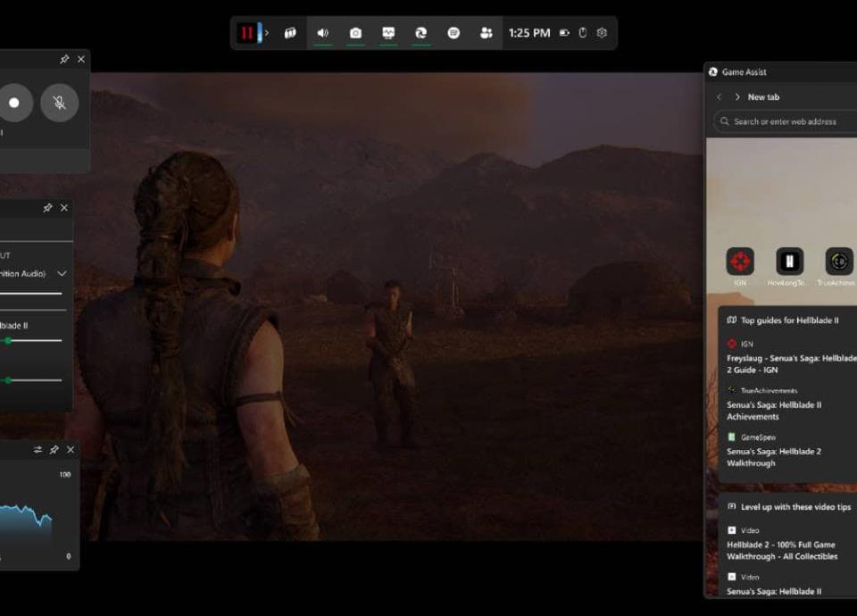Viewport: 857px width, 616px height.
Task: Open the GameSpew Hellblade 2 Walkthrough link
Action: point(773,457)
